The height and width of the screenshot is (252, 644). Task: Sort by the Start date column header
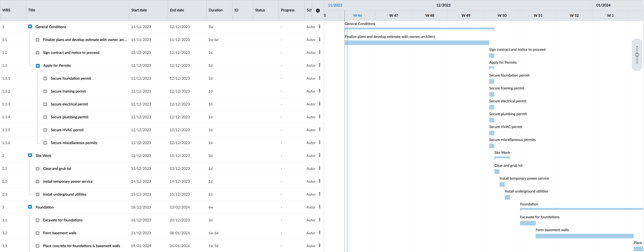coord(139,10)
